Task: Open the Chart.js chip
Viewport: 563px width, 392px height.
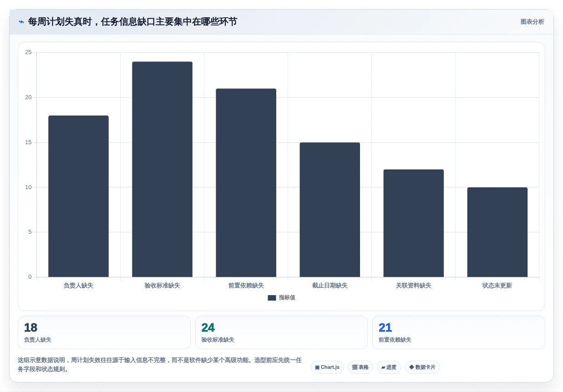Action: coord(327,367)
